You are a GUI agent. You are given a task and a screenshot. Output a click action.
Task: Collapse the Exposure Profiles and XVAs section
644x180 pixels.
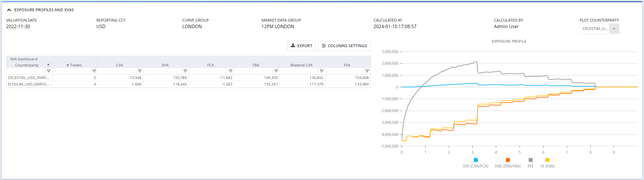click(9, 10)
